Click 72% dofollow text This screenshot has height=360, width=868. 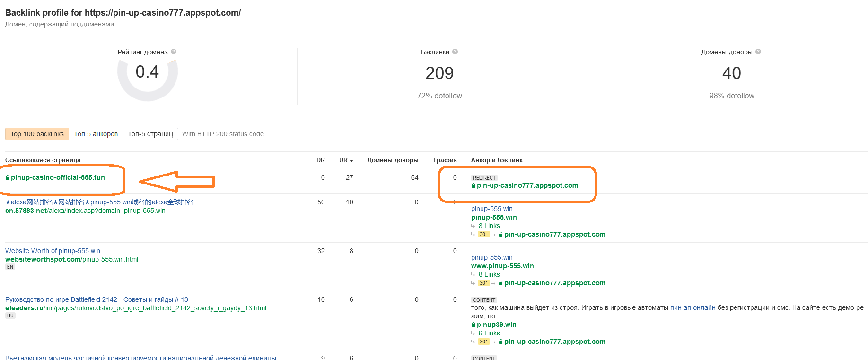point(439,96)
